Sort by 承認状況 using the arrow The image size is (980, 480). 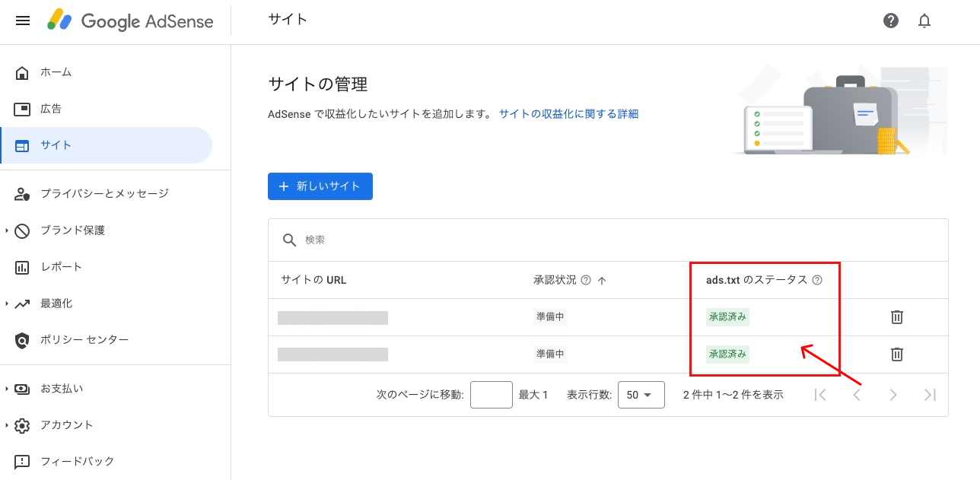[x=602, y=280]
